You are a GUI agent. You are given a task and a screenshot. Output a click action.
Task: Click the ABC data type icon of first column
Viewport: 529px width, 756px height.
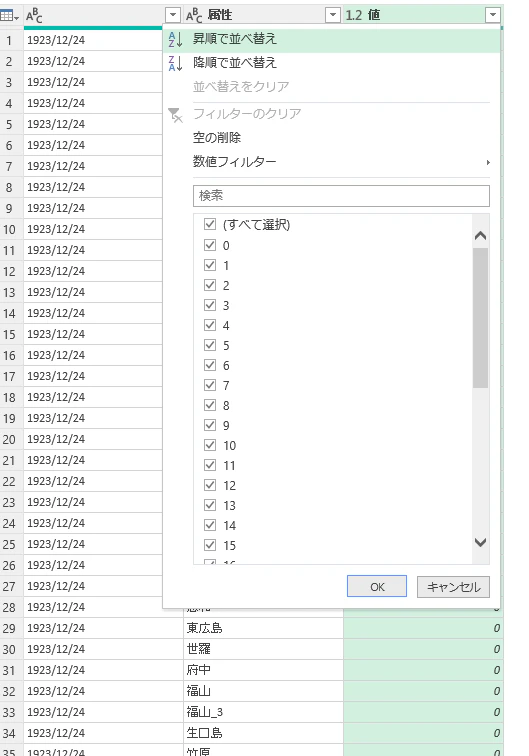(34, 16)
